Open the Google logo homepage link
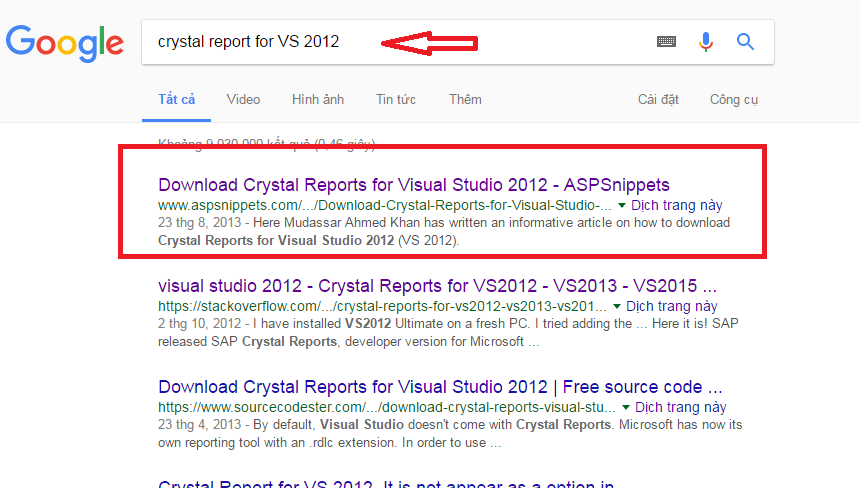 click(x=65, y=43)
